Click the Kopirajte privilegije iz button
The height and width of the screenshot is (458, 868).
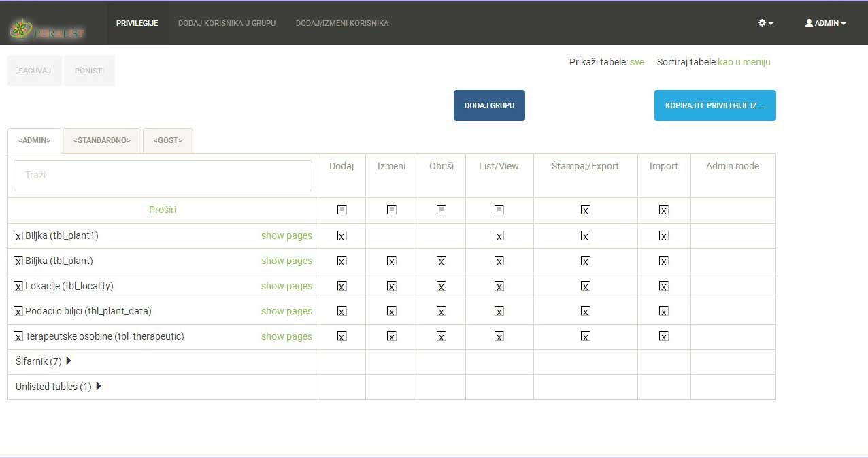[715, 105]
